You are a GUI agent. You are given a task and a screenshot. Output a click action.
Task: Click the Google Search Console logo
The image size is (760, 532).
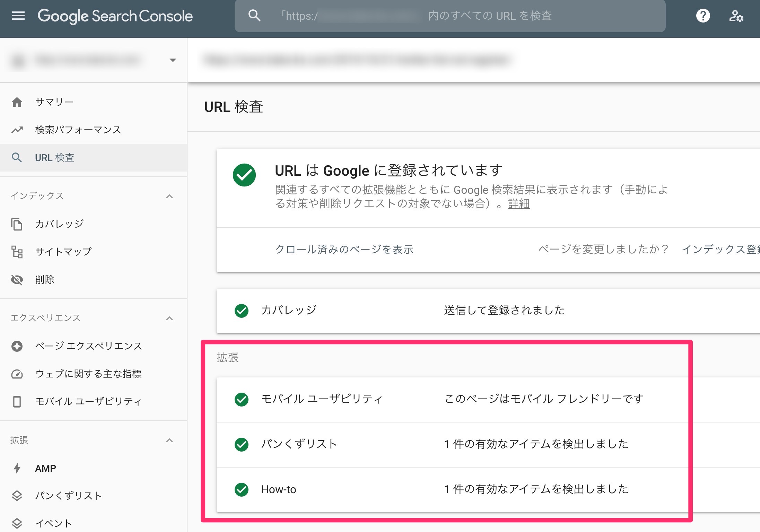click(115, 16)
